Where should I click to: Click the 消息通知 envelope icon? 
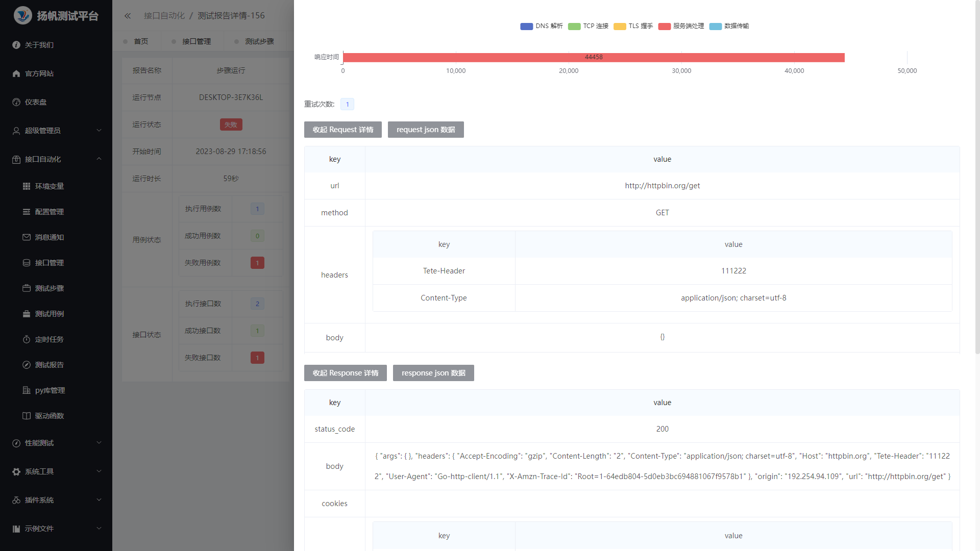pos(27,237)
